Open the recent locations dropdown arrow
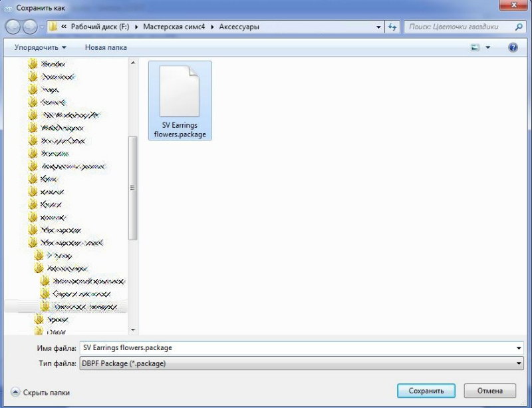The image size is (532, 408). tap(41, 27)
